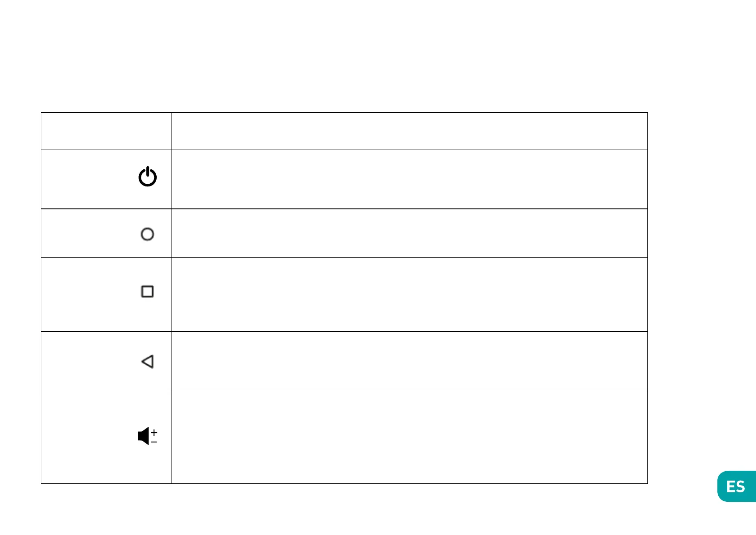Click the minus sign beside the speaker
This screenshot has width=756, height=535.
[x=154, y=442]
